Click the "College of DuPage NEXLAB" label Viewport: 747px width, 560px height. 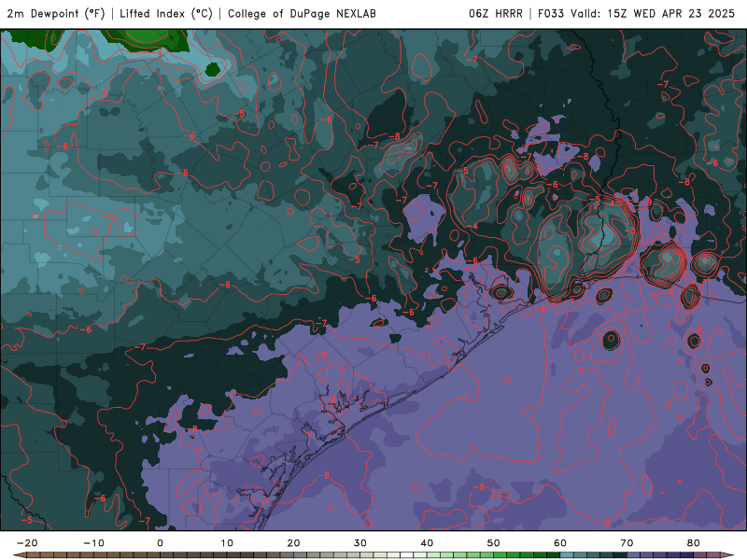point(302,13)
